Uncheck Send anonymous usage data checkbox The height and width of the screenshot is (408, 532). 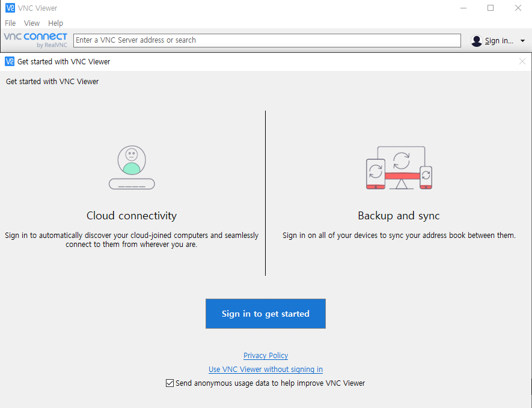[x=170, y=383]
